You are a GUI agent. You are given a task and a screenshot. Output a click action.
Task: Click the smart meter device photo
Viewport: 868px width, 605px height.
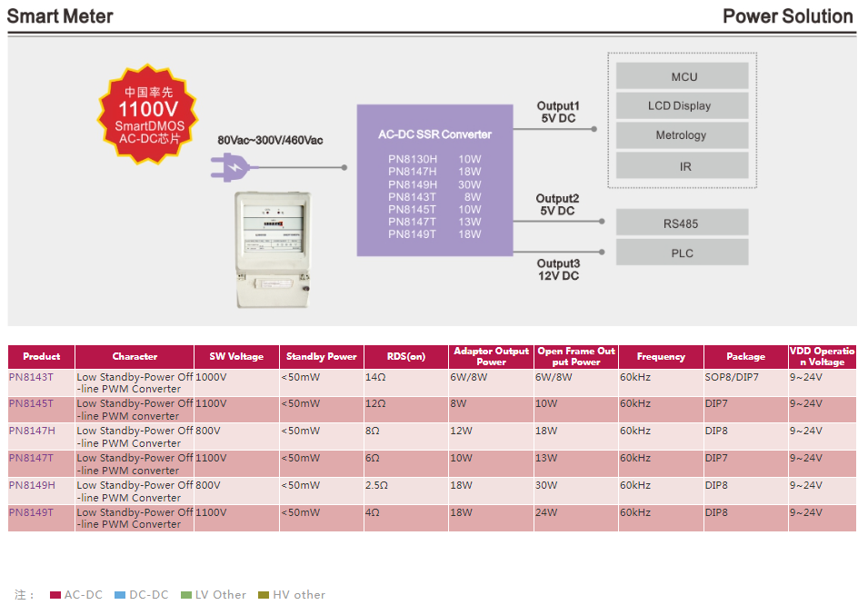273,250
